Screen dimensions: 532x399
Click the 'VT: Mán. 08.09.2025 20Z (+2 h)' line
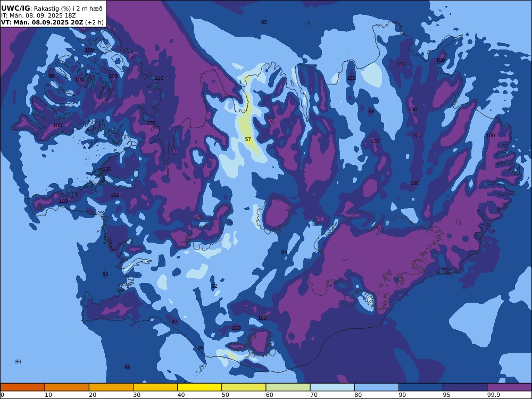(52, 22)
